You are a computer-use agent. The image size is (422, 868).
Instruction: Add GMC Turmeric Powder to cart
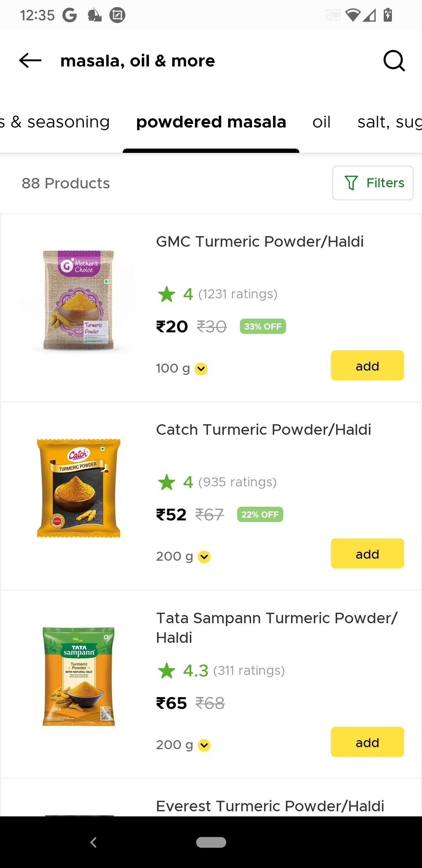pyautogui.click(x=367, y=366)
